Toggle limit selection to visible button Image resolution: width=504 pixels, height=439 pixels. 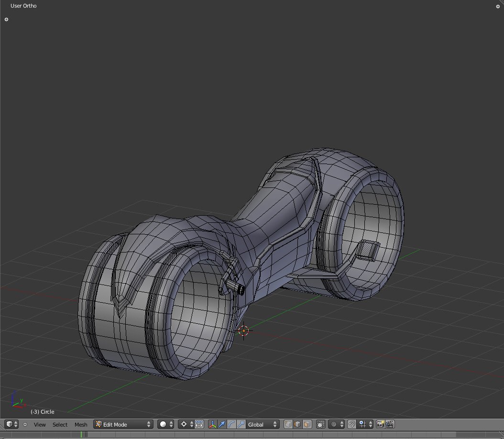coord(320,424)
